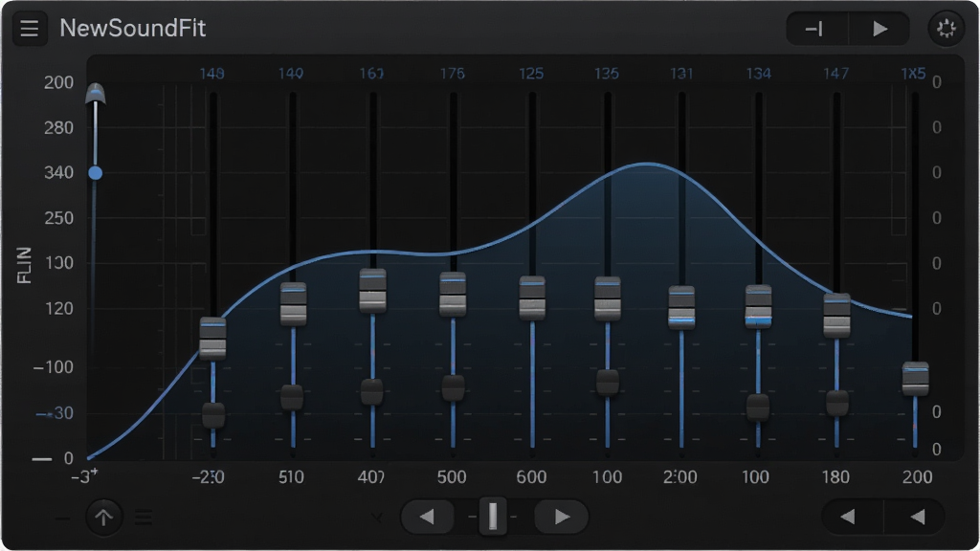Click the 340 label on the left scale
This screenshot has height=551, width=980.
click(58, 172)
